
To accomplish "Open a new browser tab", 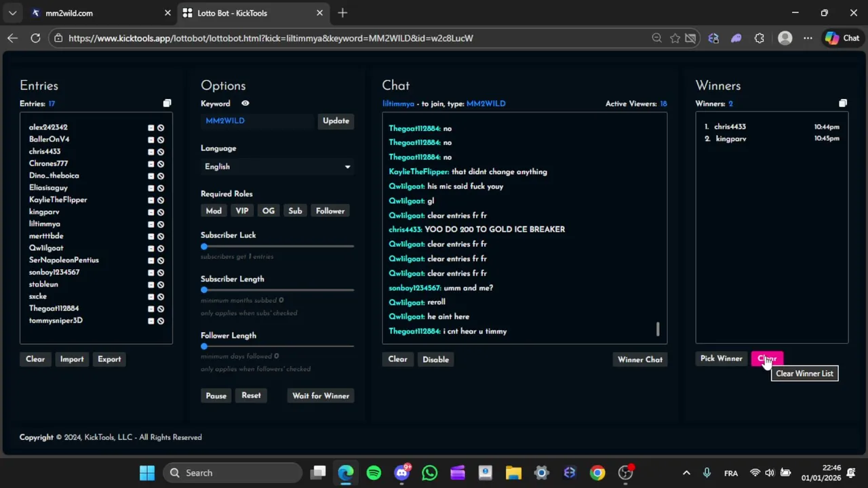I will (342, 13).
